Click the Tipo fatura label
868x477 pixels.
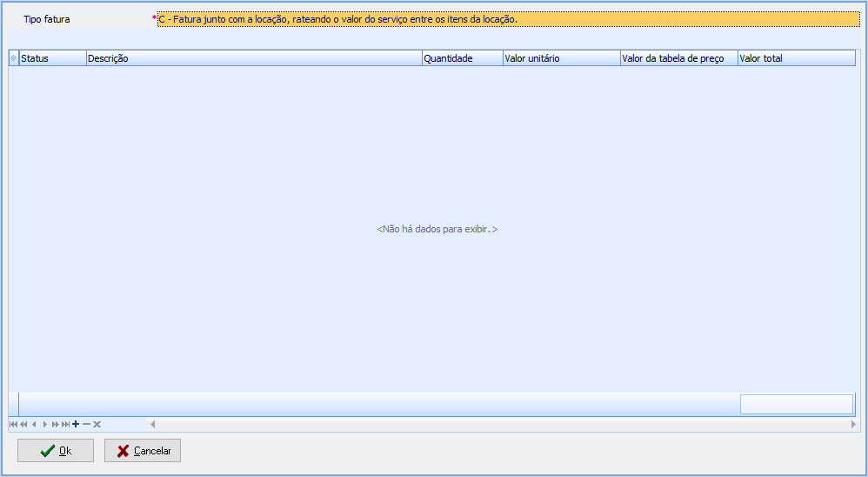tap(46, 19)
